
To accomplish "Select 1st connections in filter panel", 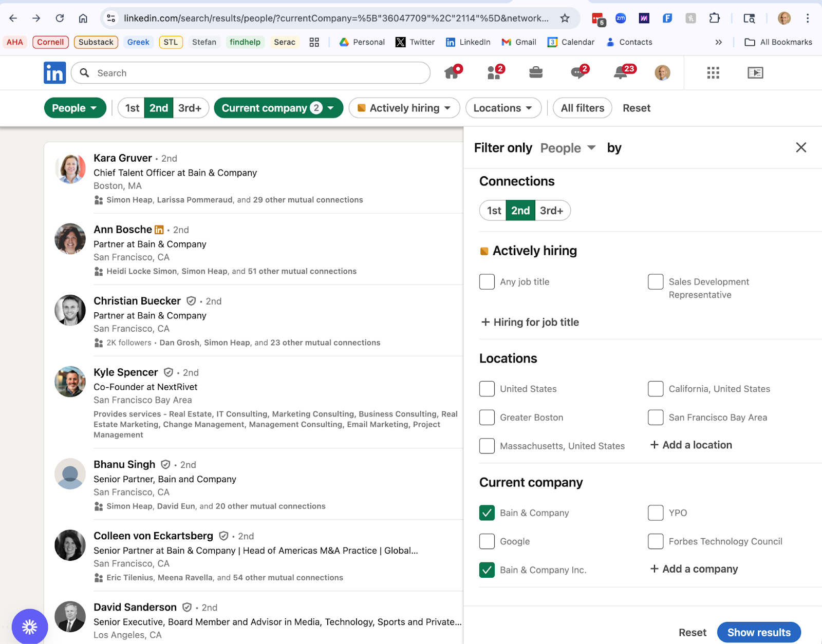I will click(494, 211).
